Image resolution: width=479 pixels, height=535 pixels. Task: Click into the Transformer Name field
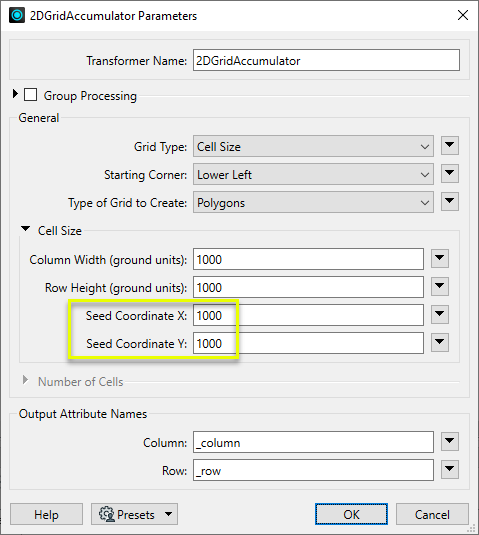tap(326, 60)
